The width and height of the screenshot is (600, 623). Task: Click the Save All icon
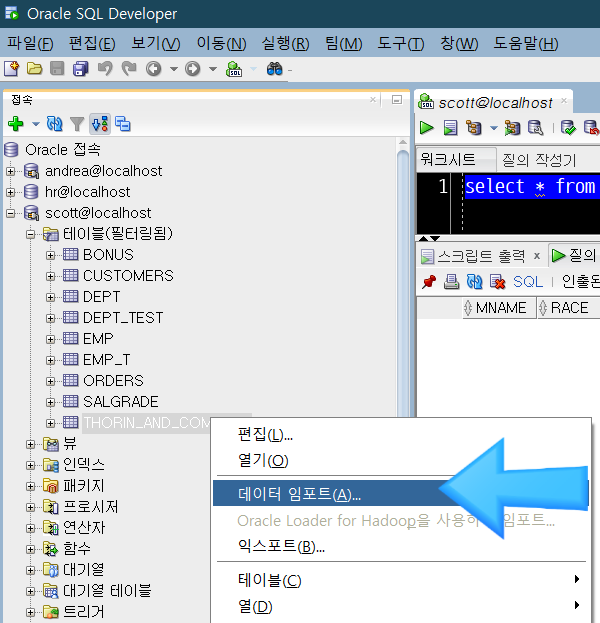click(x=81, y=69)
